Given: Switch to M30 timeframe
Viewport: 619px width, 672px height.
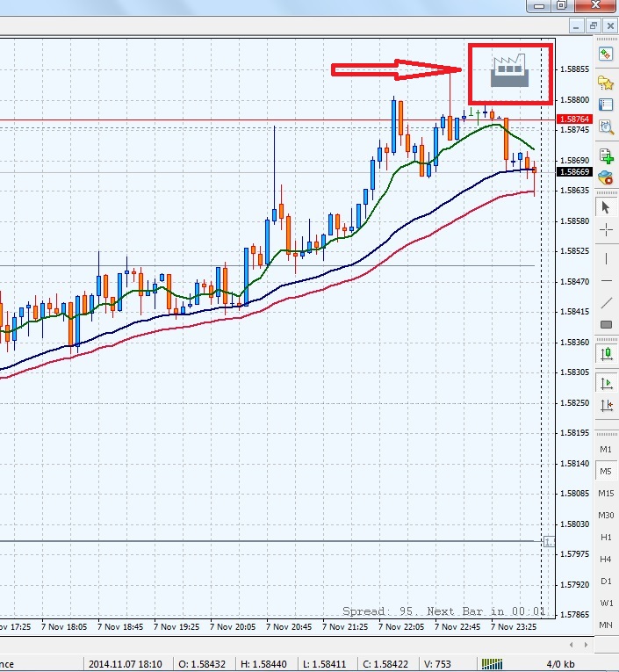Looking at the screenshot, I should (606, 515).
